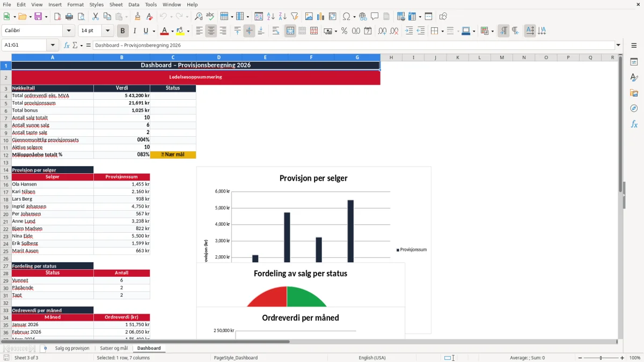Apply the red font color swatch
The height and width of the screenshot is (362, 644).
point(164,31)
